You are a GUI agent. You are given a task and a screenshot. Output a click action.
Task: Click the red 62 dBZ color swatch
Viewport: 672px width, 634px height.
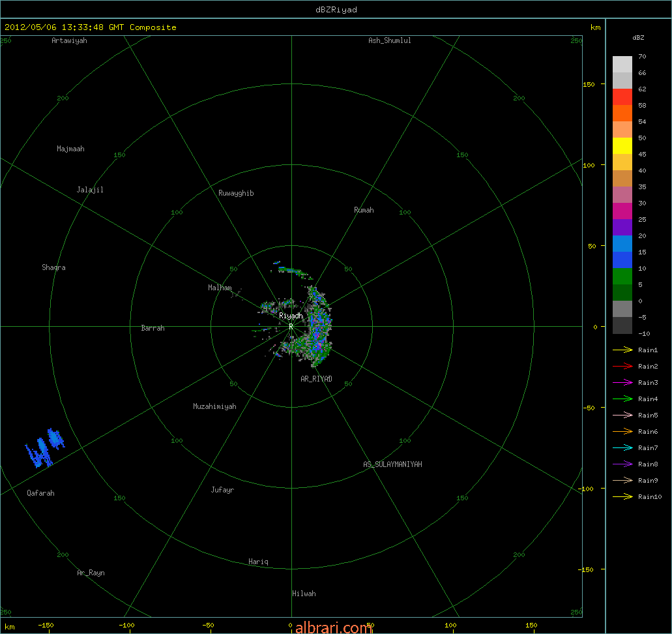pyautogui.click(x=622, y=97)
